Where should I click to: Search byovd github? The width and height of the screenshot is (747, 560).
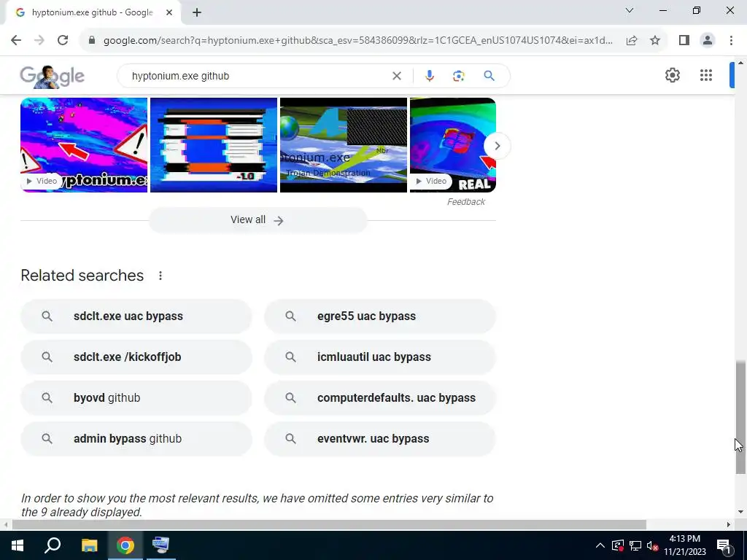click(x=136, y=398)
